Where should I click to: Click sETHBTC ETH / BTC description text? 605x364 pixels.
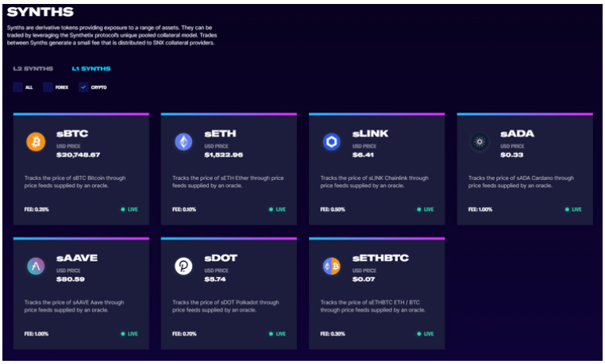[372, 306]
